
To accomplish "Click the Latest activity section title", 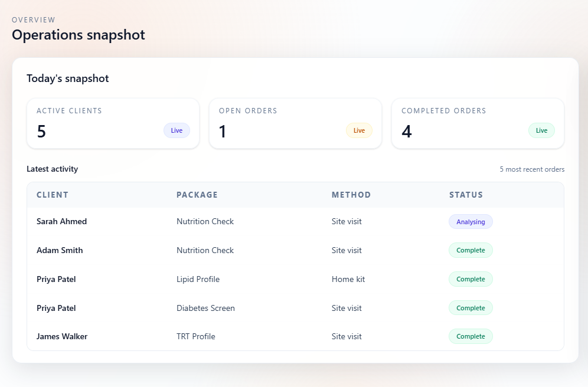I will (52, 169).
